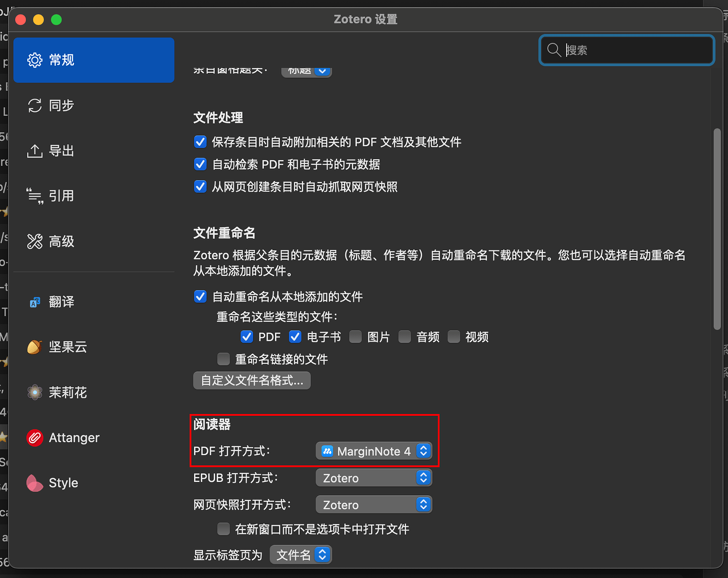Click the 引用 quote icon
728x578 pixels.
point(35,196)
